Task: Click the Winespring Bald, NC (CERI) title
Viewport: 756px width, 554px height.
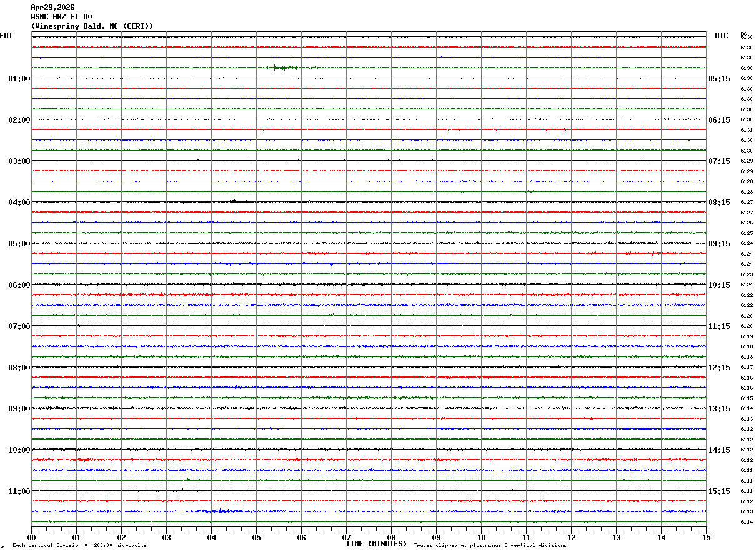Action: click(x=92, y=26)
